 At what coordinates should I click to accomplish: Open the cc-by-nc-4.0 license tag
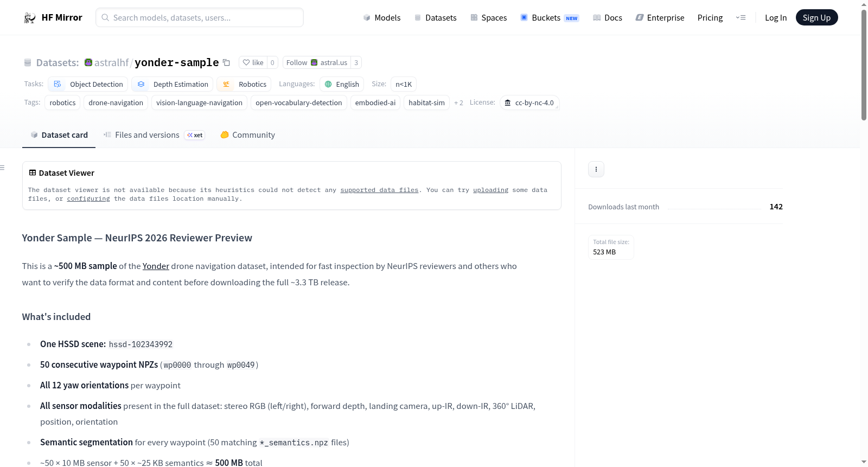coord(529,103)
